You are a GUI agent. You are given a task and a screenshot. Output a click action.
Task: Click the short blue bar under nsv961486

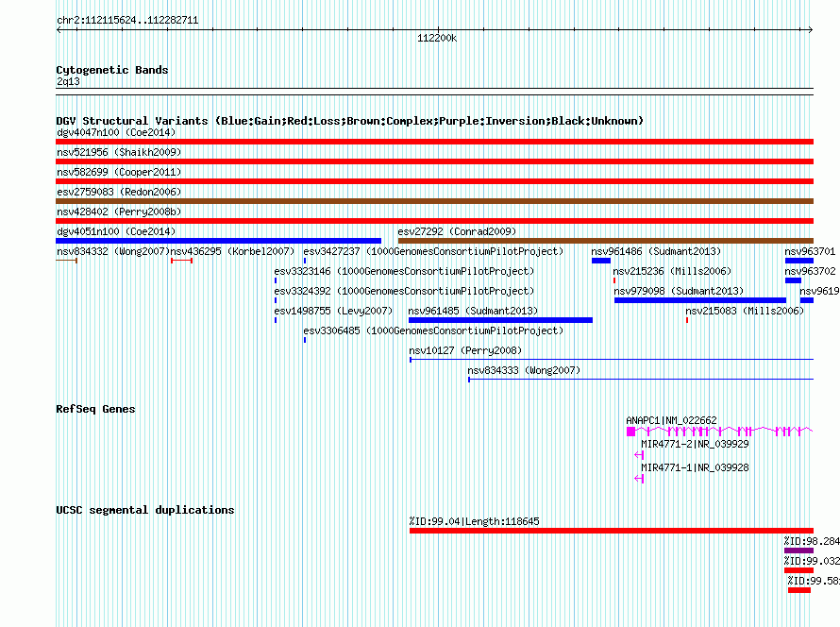coord(601,261)
